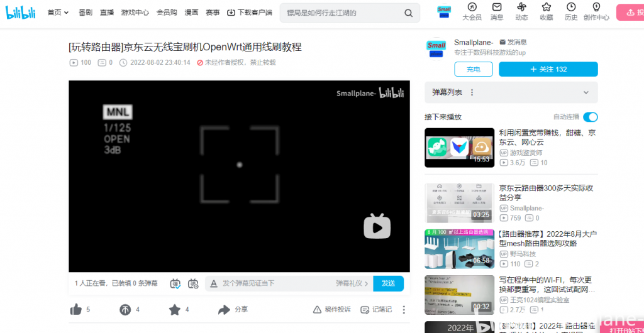The height and width of the screenshot is (333, 644).
Task: Follow uploader with 关注 button
Action: tap(548, 69)
